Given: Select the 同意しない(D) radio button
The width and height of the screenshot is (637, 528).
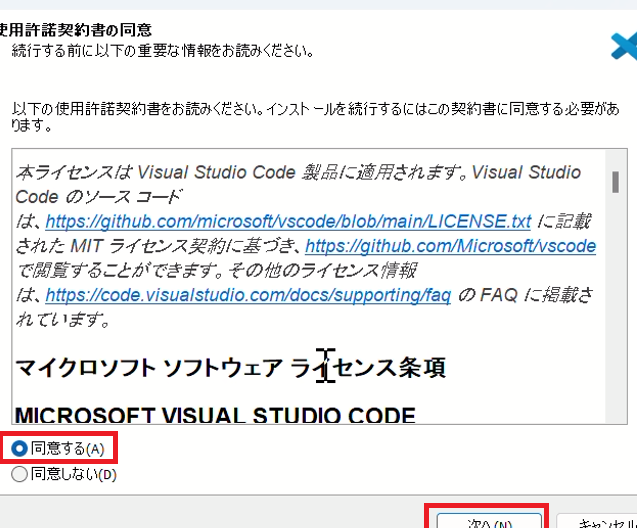Looking at the screenshot, I should [19, 475].
